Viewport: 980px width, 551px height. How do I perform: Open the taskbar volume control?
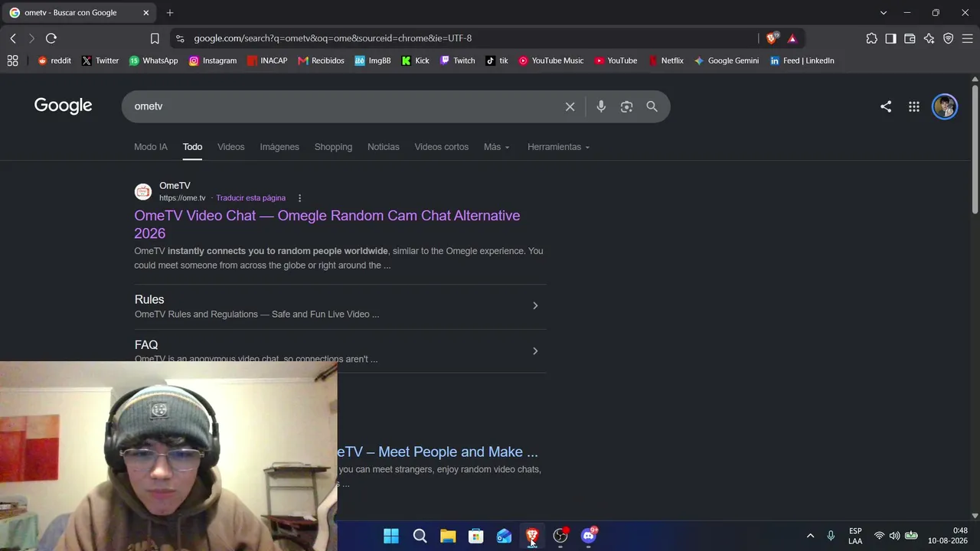(x=894, y=536)
